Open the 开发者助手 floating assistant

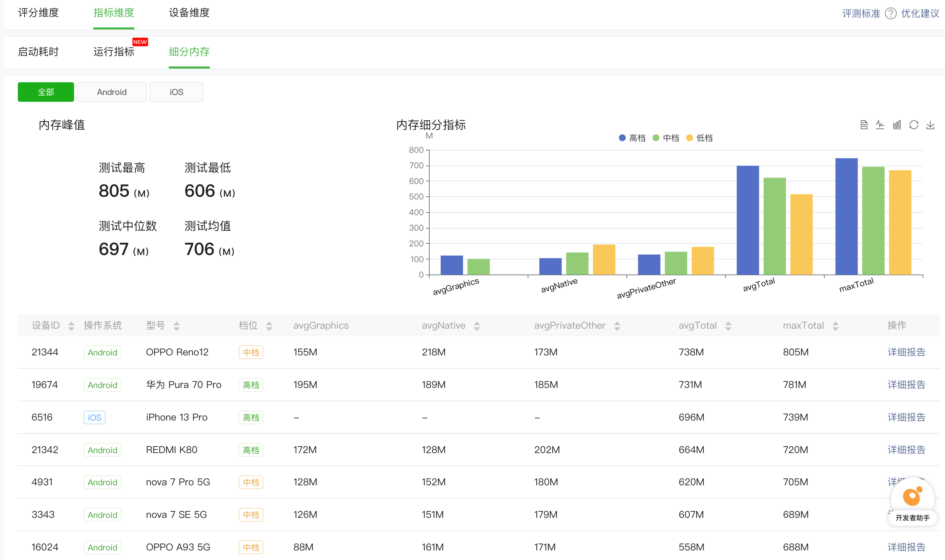[912, 502]
